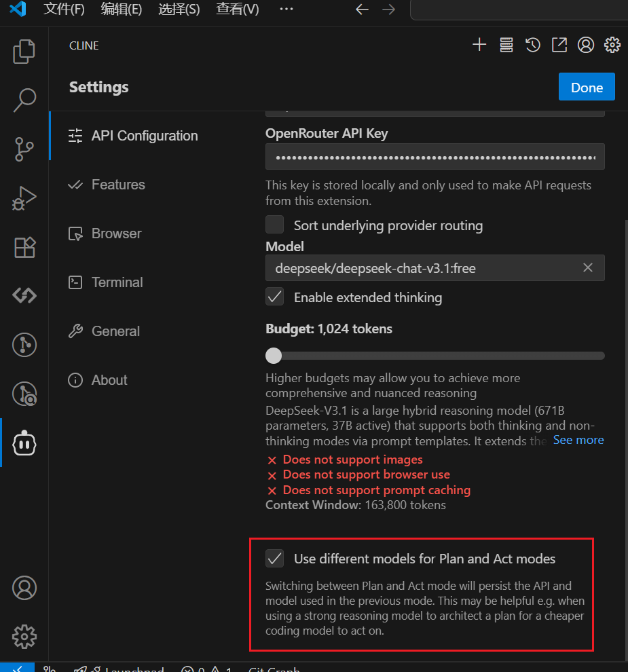Click Does not support images text
The height and width of the screenshot is (672, 628).
pyautogui.click(x=352, y=460)
